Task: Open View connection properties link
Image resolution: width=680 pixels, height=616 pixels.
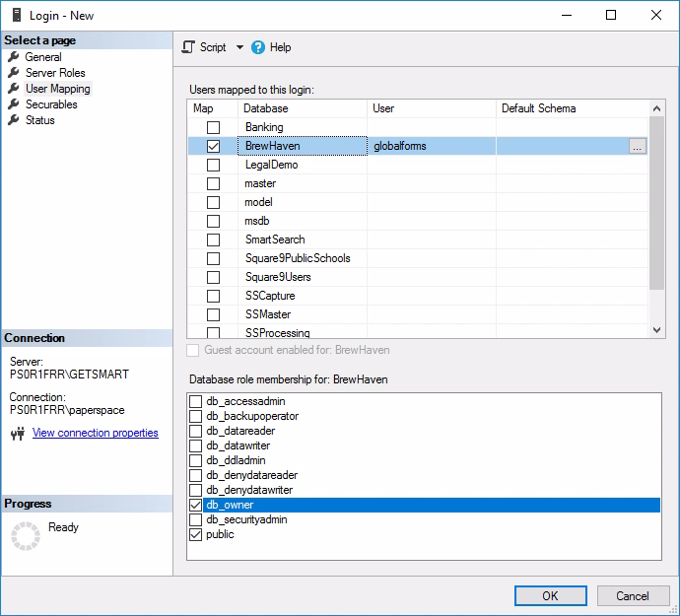Action: coord(95,433)
